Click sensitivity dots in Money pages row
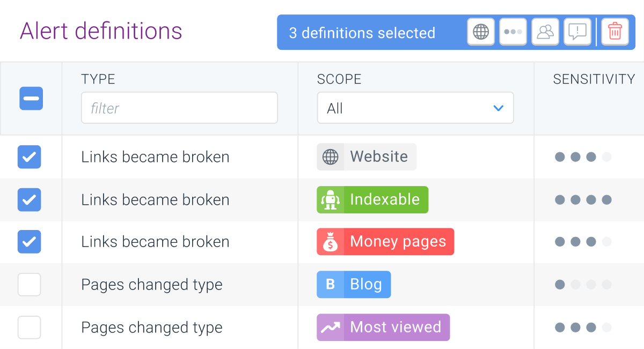 tap(583, 242)
